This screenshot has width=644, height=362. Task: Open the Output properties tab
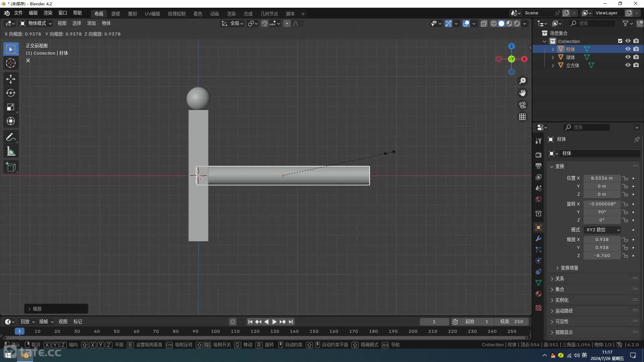click(538, 166)
